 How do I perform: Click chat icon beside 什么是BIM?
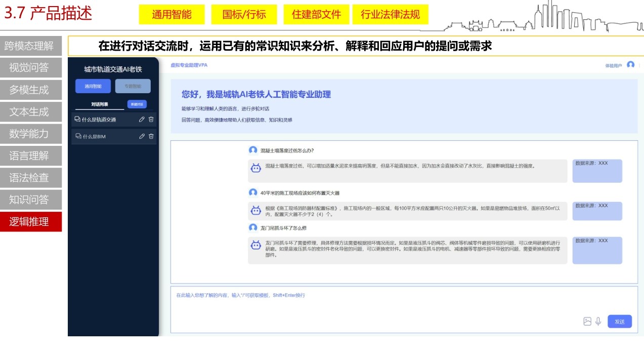point(78,136)
